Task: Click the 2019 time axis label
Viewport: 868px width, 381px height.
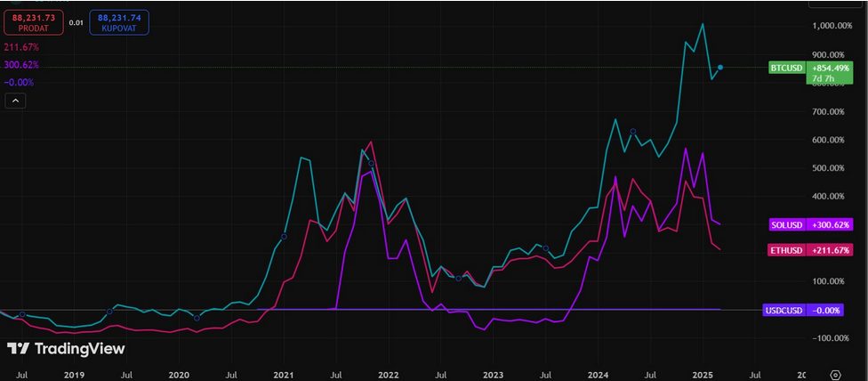Action: click(74, 375)
